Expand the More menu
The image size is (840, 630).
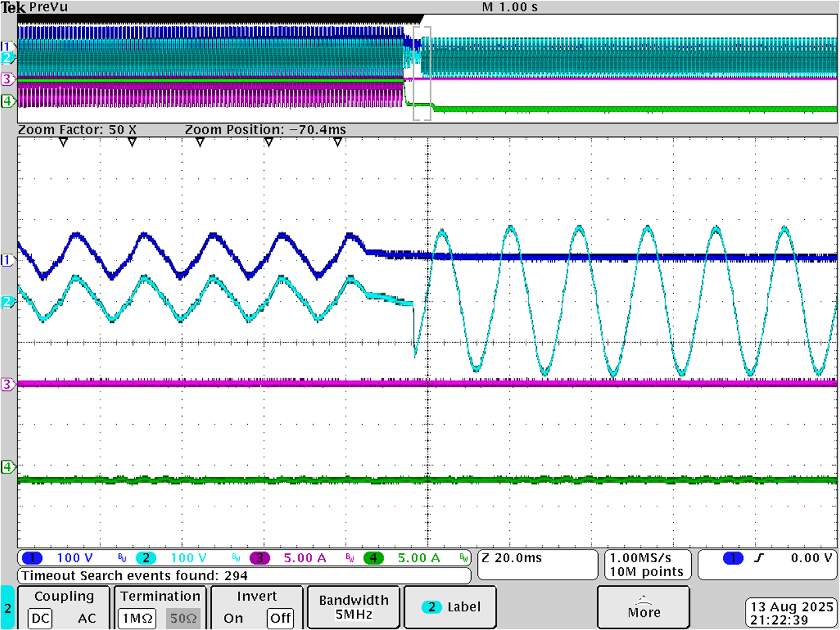(x=643, y=607)
